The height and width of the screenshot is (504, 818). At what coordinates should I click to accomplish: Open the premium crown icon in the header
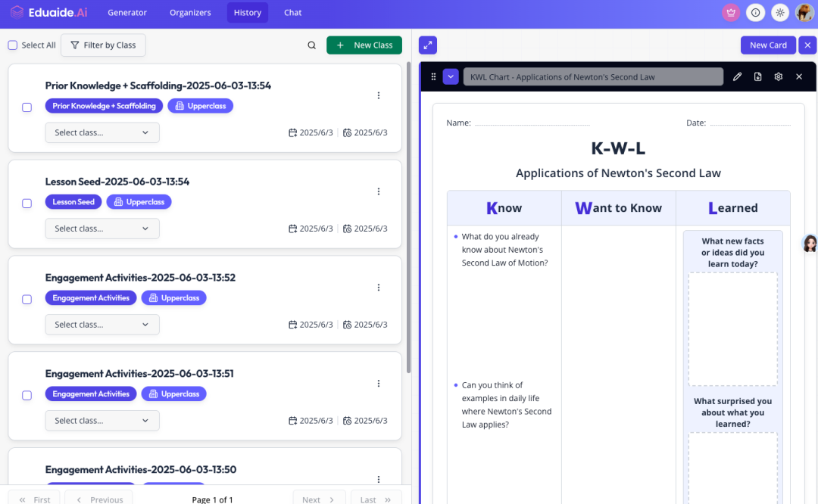(730, 12)
